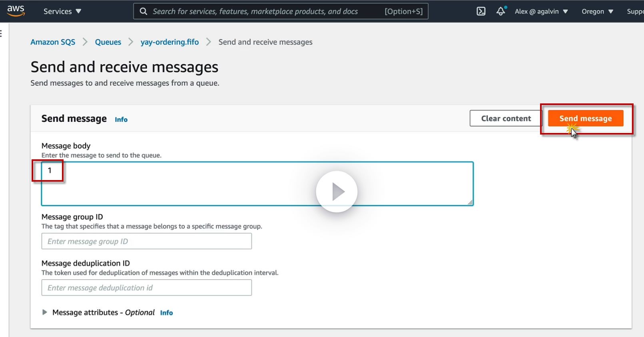Click the orange Send message button
Screen dimensions: 644x337
pos(586,118)
